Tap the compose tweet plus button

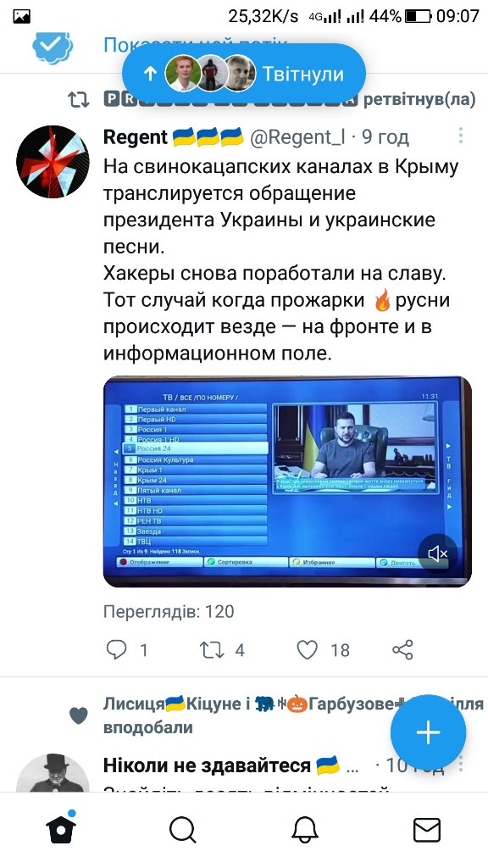428,732
